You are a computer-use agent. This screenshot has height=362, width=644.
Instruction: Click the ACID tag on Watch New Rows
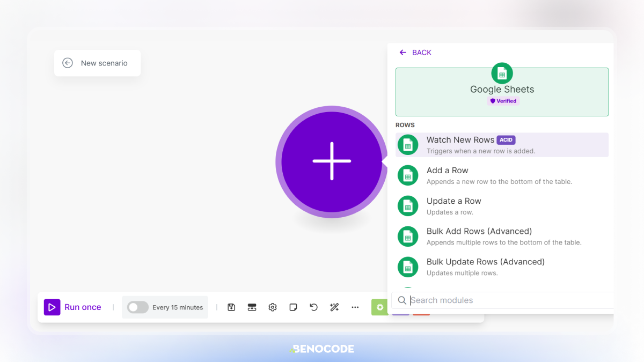click(x=506, y=140)
